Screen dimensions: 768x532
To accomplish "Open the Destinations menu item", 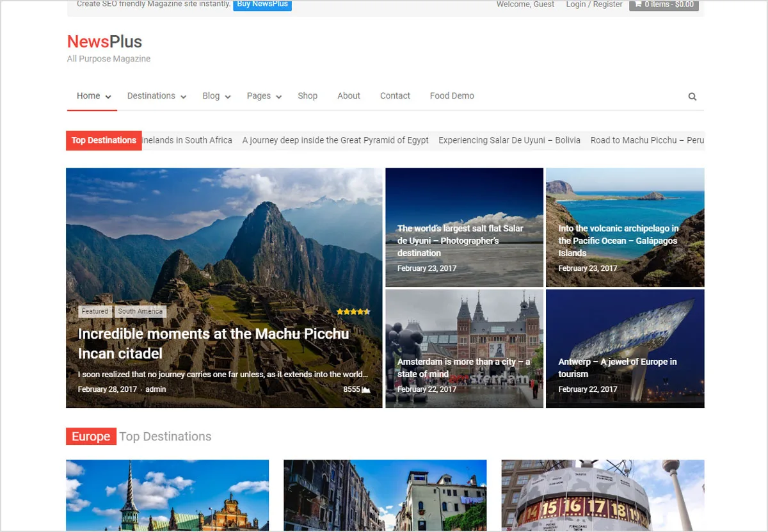I will tap(151, 96).
